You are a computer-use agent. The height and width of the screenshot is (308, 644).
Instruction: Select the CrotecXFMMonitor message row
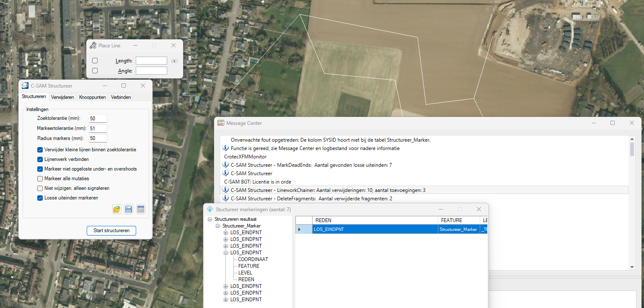[x=245, y=157]
